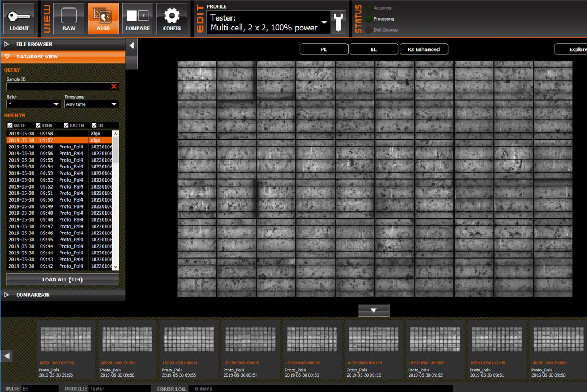Image resolution: width=587 pixels, height=392 pixels.
Task: Select the 09:49 Proto_Pal4 result row
Action: 60,206
